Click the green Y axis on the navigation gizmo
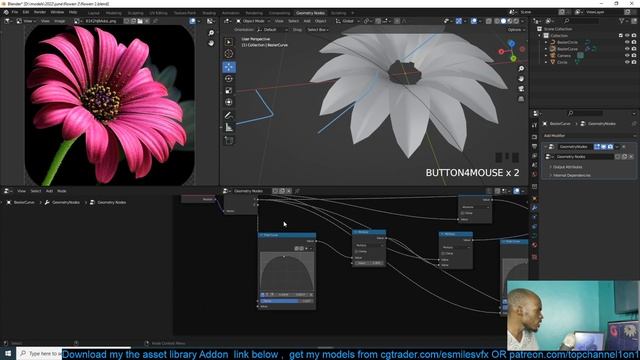 pos(513,59)
